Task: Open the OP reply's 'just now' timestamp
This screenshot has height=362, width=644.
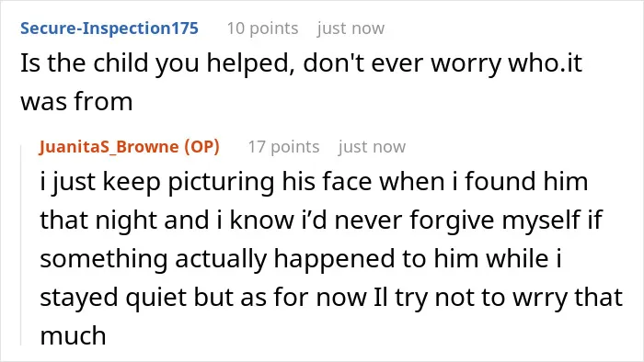Action: [372, 147]
